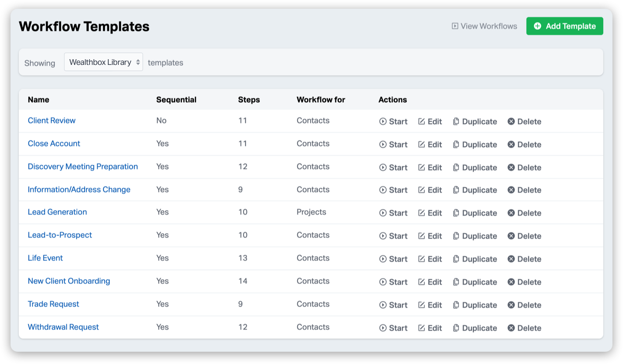Duplicate the Lead-to-Prospect template

pyautogui.click(x=475, y=236)
